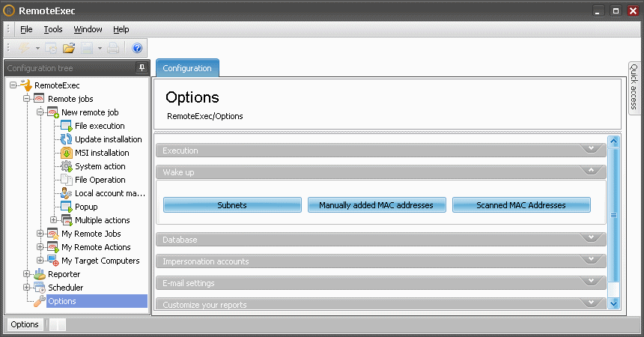Image resolution: width=644 pixels, height=337 pixels.
Task: Click the scrollbar down arrow in options
Action: point(613,304)
